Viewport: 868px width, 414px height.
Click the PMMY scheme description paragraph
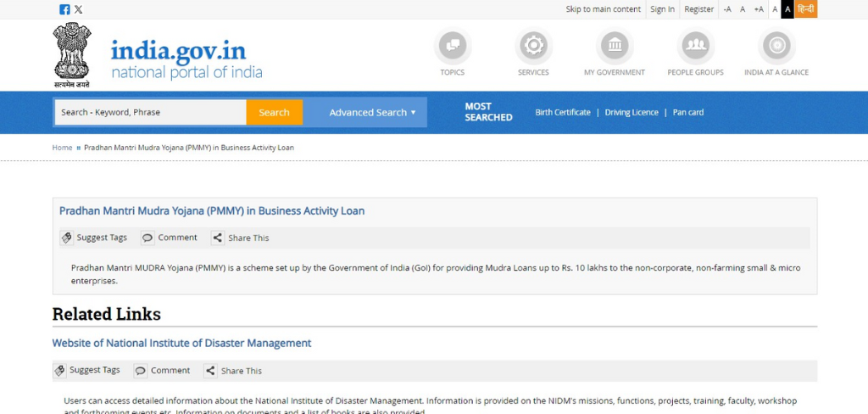point(436,274)
